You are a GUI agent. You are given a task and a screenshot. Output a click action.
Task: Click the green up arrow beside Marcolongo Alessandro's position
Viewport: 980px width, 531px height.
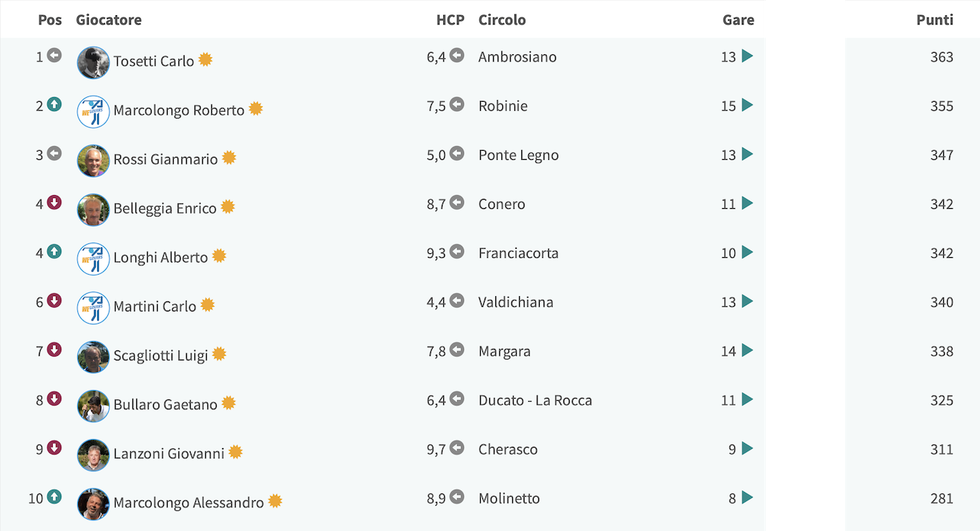coord(54,497)
